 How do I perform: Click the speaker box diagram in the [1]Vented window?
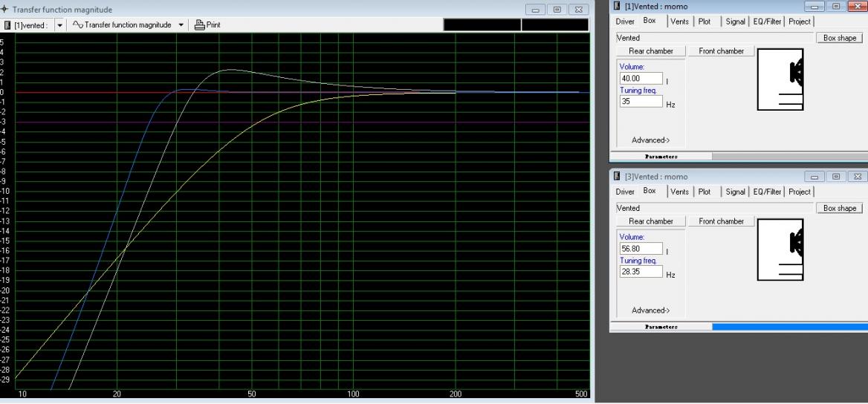click(x=780, y=83)
